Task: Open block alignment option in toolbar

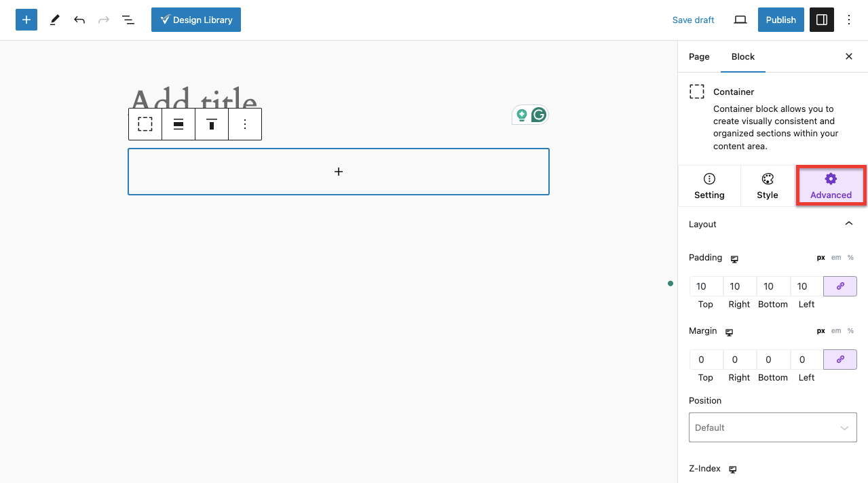Action: tap(178, 124)
